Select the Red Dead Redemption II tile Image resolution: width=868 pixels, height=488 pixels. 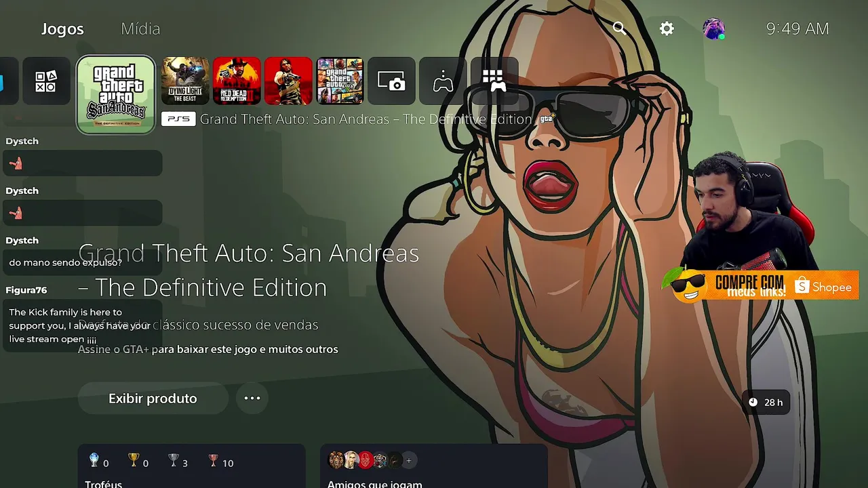pyautogui.click(x=237, y=81)
